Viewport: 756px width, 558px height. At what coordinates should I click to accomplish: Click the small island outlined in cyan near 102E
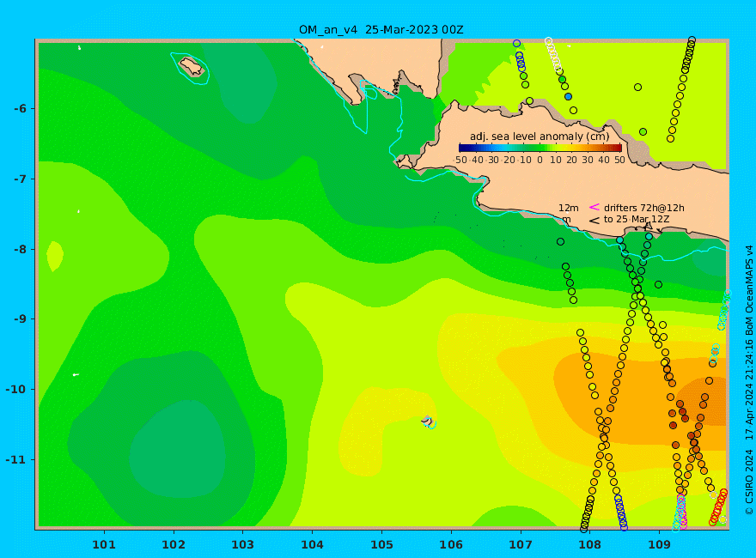191,66
